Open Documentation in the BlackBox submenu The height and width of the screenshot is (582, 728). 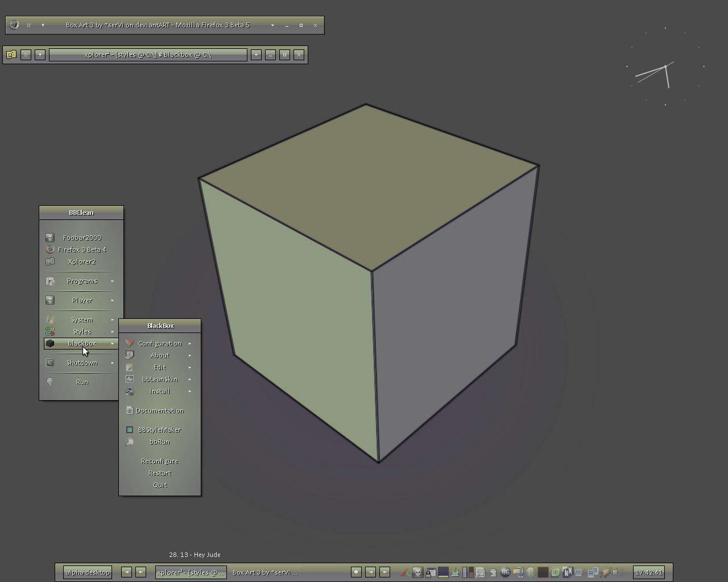click(x=159, y=410)
